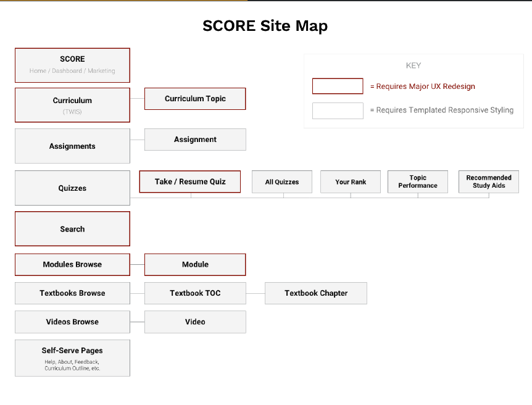Open the Take / Resume Quiz box
532x405 pixels.
190,182
